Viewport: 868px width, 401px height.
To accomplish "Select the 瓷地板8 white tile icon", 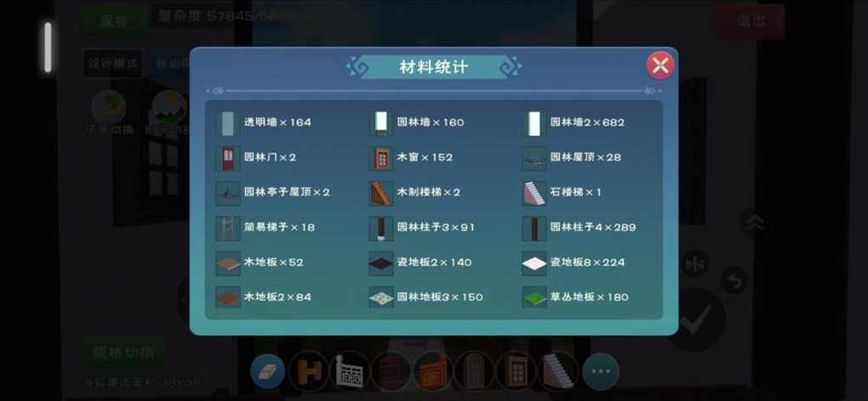I will coord(534,262).
